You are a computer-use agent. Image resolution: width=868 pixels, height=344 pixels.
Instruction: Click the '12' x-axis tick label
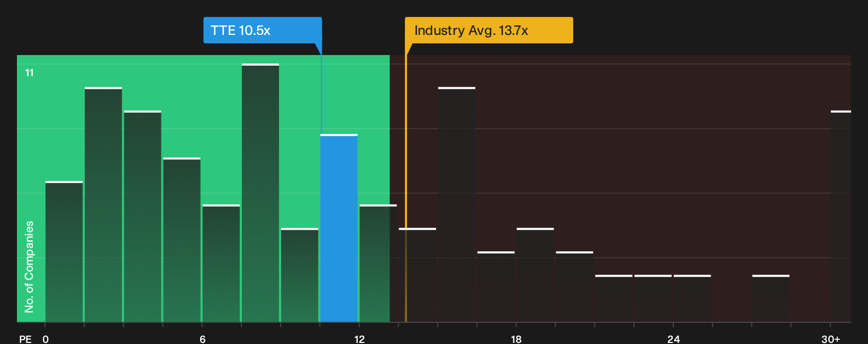(x=359, y=339)
